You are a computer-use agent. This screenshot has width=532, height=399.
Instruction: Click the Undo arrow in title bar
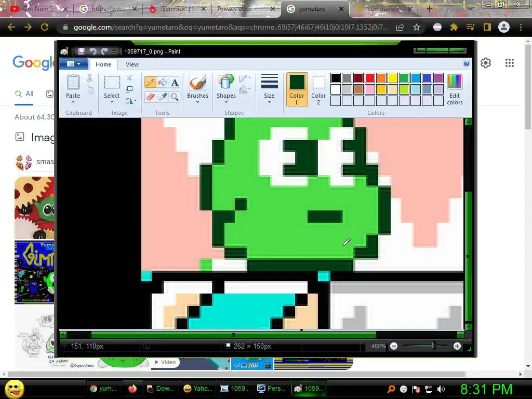tap(92, 51)
